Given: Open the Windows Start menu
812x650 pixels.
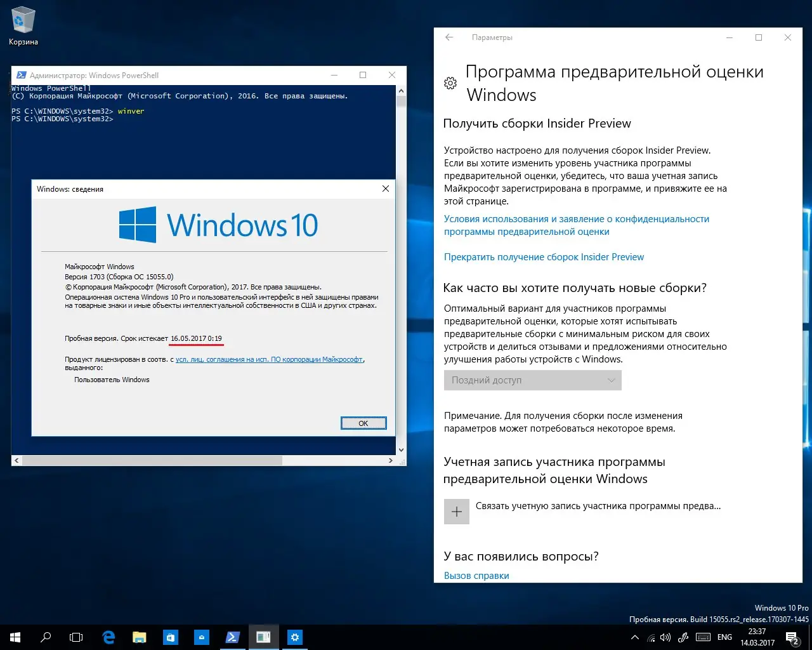Looking at the screenshot, I should coord(15,637).
